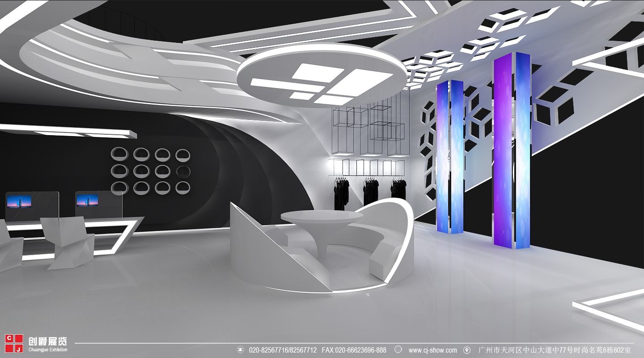Viewport: 644px width, 358px height.
Task: Click the location pin icon
Action: click(467, 349)
